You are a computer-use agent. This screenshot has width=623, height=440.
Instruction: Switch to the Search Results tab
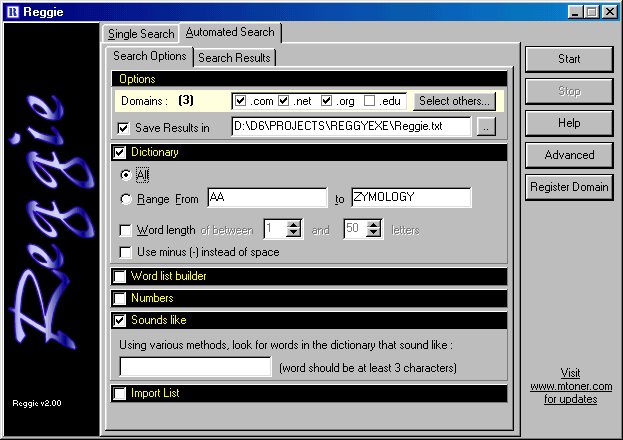(234, 58)
